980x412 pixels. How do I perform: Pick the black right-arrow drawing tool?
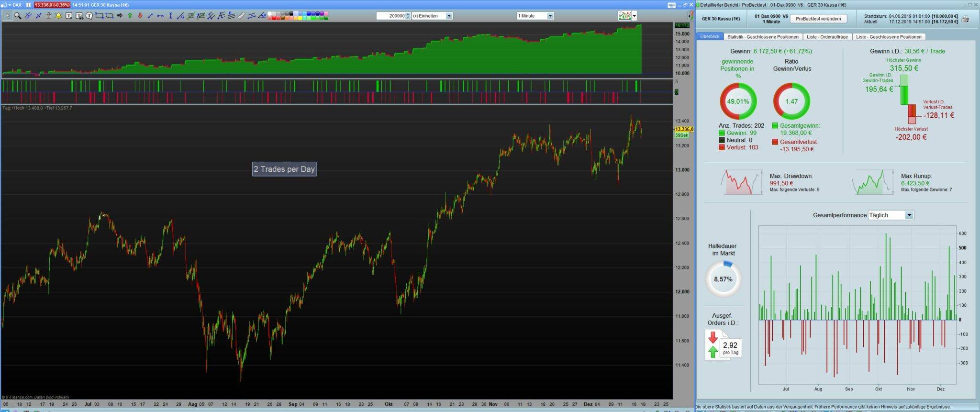coord(120,16)
